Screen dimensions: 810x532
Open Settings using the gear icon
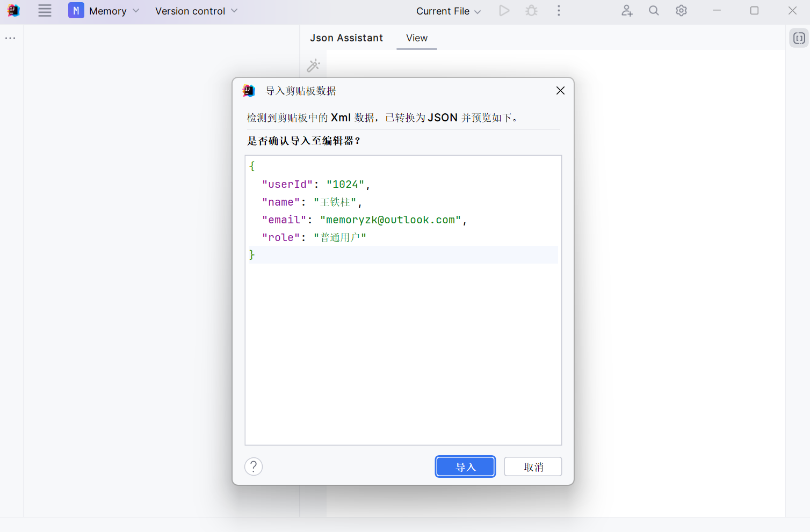(x=681, y=10)
